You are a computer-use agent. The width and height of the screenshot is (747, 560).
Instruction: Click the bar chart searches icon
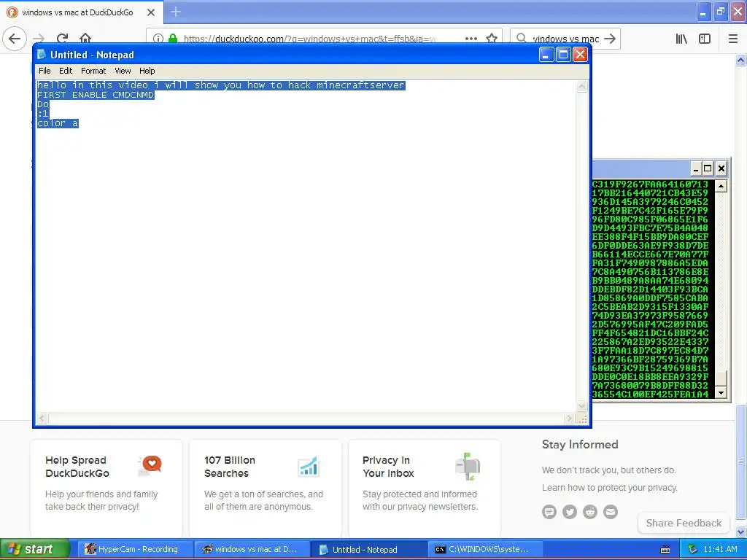point(309,467)
